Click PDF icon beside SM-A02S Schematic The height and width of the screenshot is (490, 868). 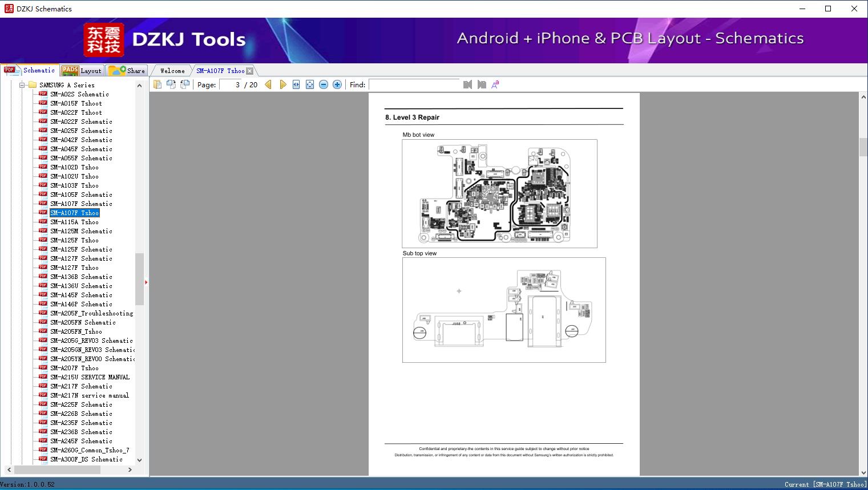[x=43, y=94]
